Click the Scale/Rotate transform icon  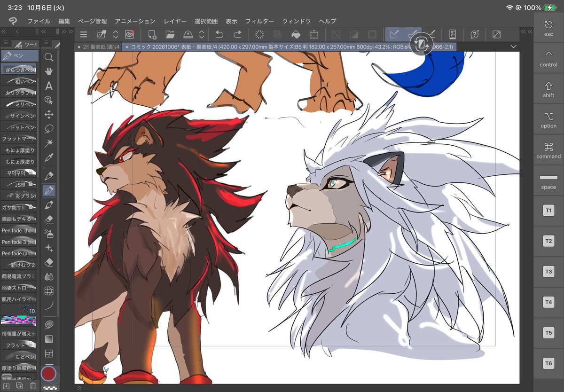click(x=313, y=34)
